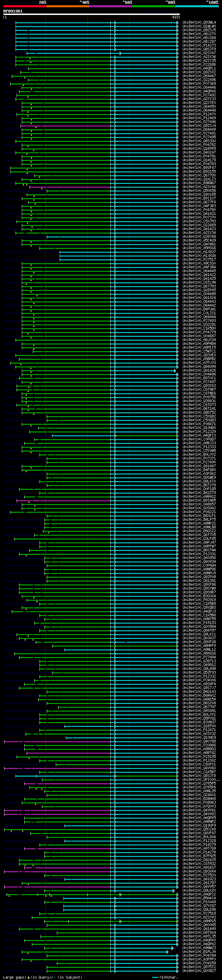
Task: Click the BP091961 query name
Action: click(13, 11)
